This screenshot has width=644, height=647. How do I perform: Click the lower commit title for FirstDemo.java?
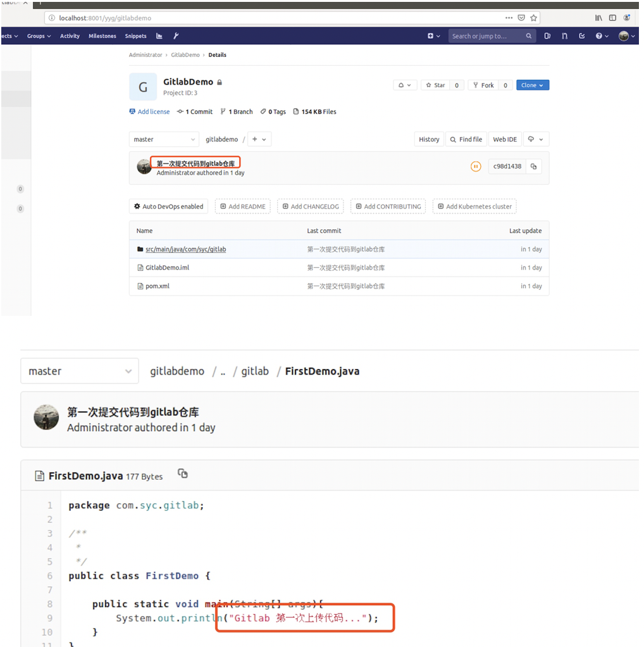pyautogui.click(x=133, y=411)
